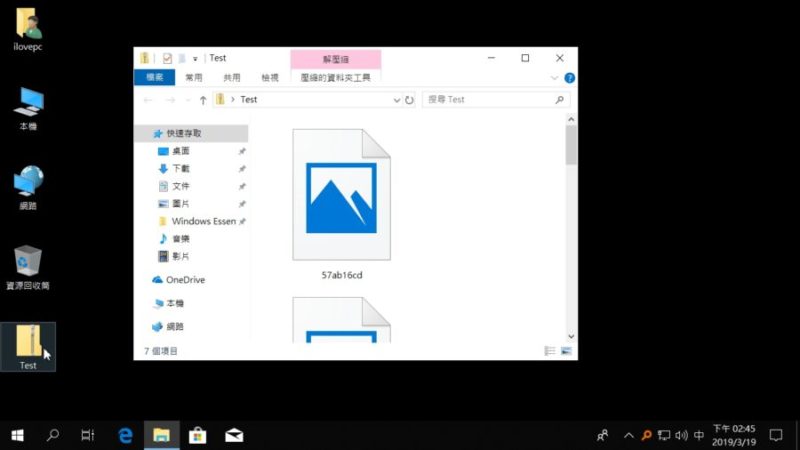Select the 本機 desktop icon
Image resolution: width=800 pixels, height=450 pixels.
point(28,109)
